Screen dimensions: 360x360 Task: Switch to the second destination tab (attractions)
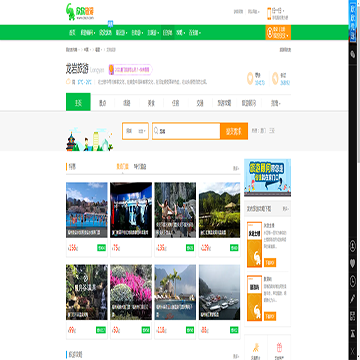pos(102,104)
